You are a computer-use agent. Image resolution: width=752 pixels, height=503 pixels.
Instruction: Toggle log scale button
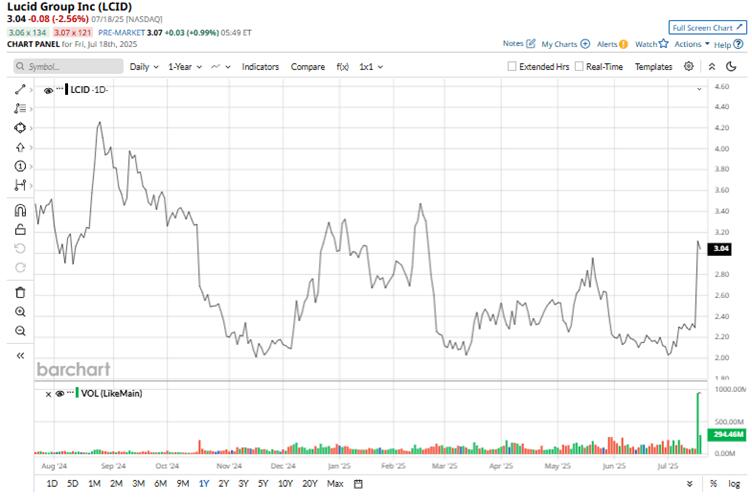coord(734,484)
